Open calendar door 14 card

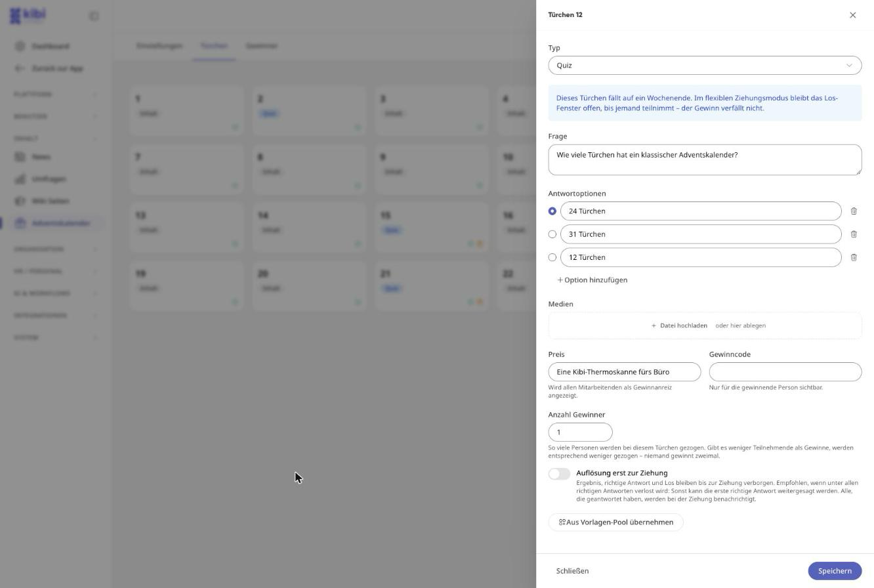point(309,227)
